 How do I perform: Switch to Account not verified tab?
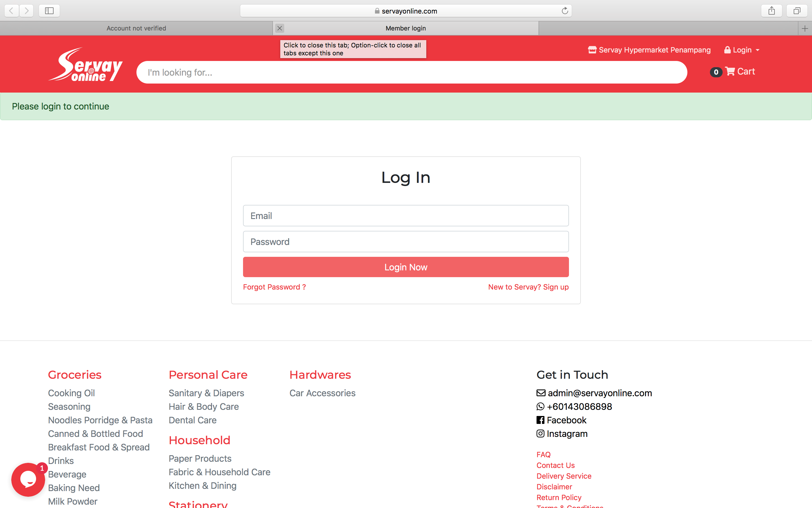pyautogui.click(x=136, y=28)
